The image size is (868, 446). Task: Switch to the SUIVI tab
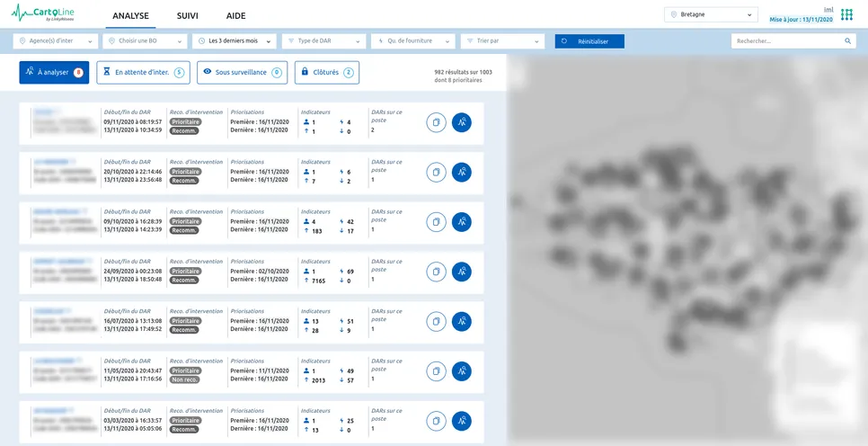pyautogui.click(x=188, y=16)
